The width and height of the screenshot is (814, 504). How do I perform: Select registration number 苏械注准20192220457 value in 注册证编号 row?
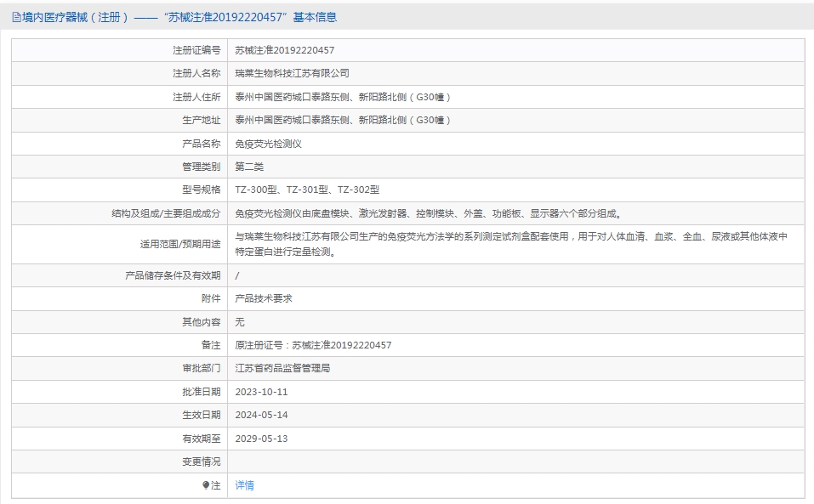(284, 50)
